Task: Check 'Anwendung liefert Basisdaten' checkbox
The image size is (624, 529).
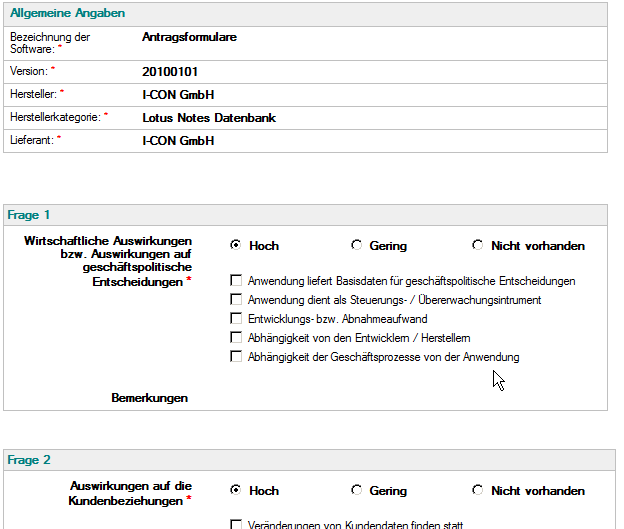Action: pyautogui.click(x=236, y=280)
